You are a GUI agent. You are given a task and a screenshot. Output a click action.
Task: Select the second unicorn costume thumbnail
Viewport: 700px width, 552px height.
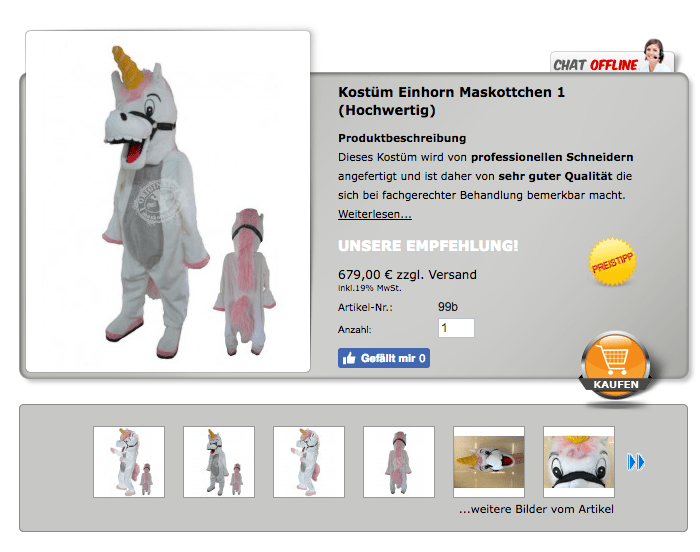tap(219, 462)
